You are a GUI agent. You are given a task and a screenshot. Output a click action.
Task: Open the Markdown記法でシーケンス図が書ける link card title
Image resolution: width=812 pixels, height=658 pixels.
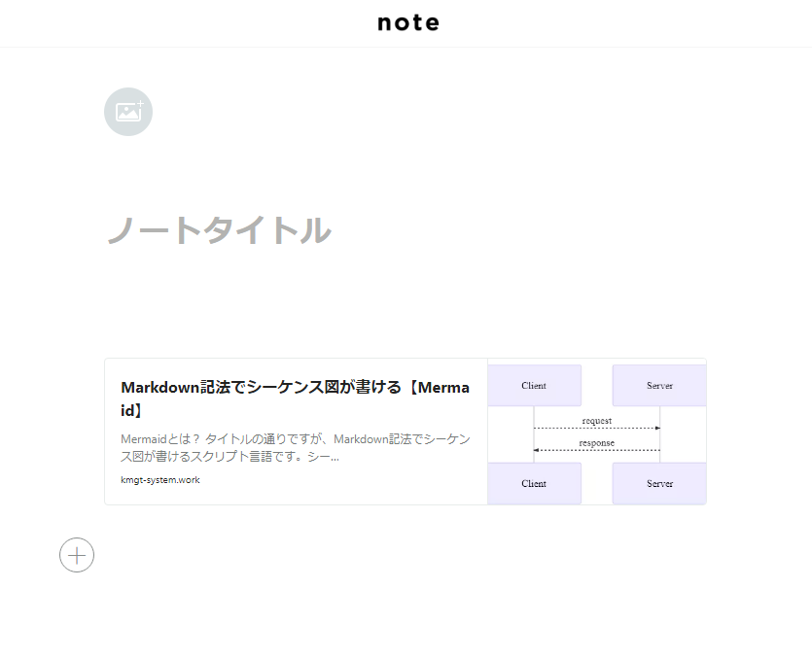[296, 398]
